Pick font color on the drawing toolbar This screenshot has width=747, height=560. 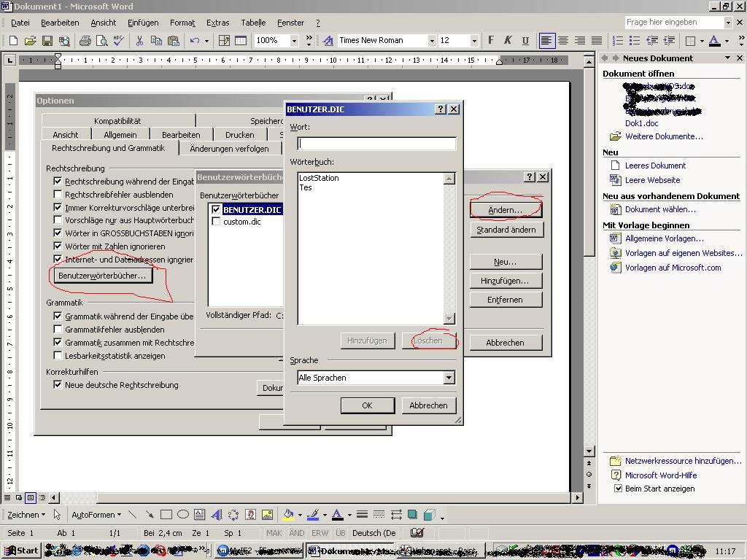(337, 515)
